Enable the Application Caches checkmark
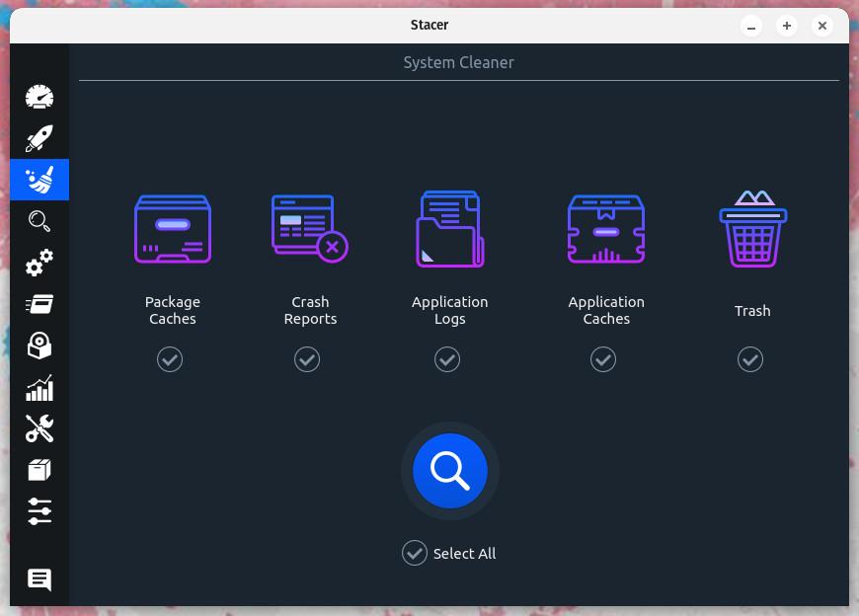 pos(603,359)
